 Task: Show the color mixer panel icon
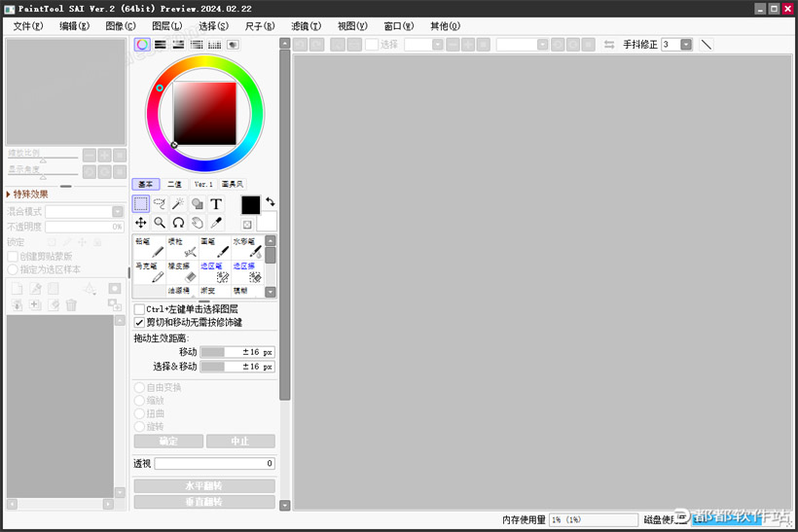(x=197, y=44)
